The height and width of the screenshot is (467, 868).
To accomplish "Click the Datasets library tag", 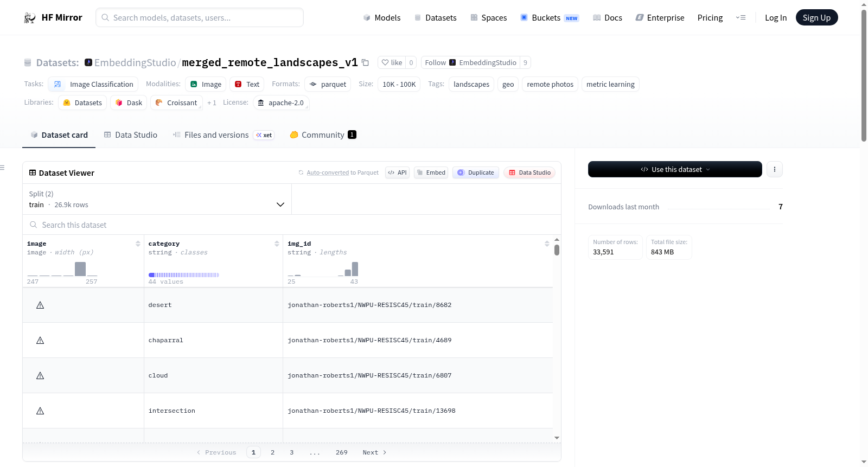I will pyautogui.click(x=82, y=103).
